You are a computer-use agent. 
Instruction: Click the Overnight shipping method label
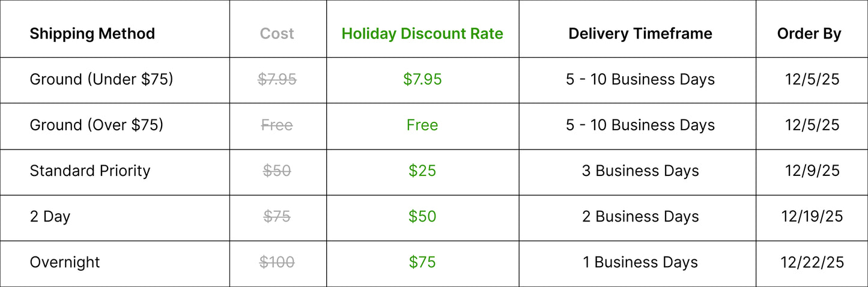(x=65, y=262)
